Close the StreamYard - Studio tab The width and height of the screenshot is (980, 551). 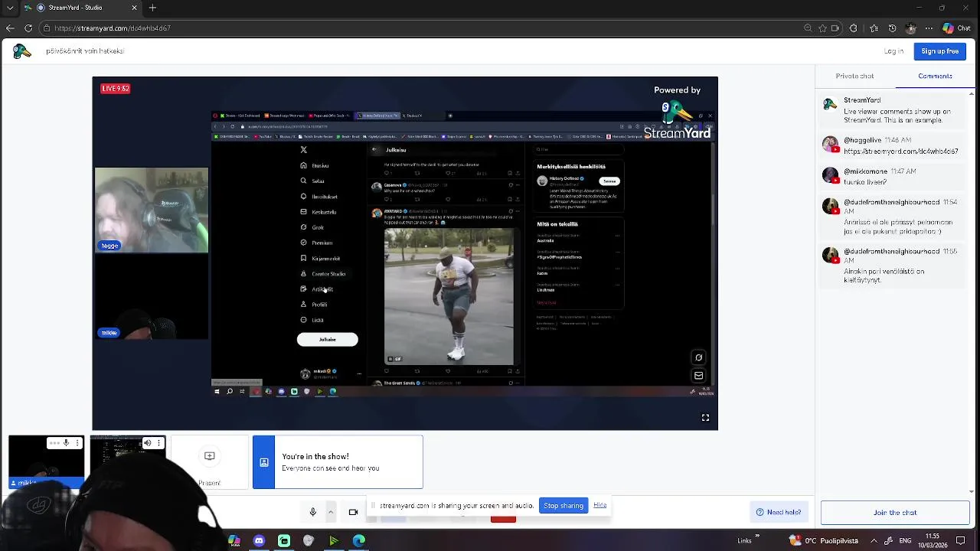click(134, 8)
